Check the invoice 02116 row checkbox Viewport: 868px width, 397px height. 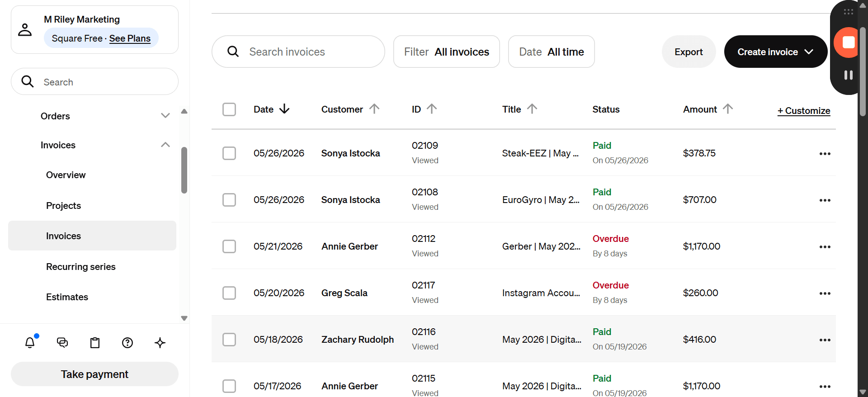tap(229, 340)
